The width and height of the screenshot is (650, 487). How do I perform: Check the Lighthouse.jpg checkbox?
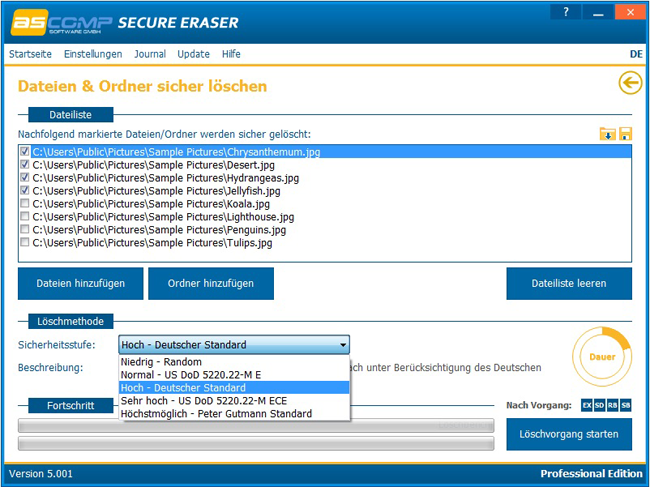pyautogui.click(x=25, y=216)
